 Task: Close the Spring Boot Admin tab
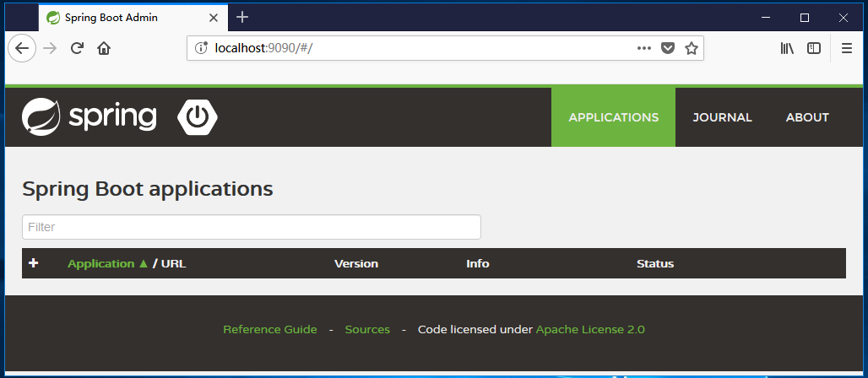213,18
